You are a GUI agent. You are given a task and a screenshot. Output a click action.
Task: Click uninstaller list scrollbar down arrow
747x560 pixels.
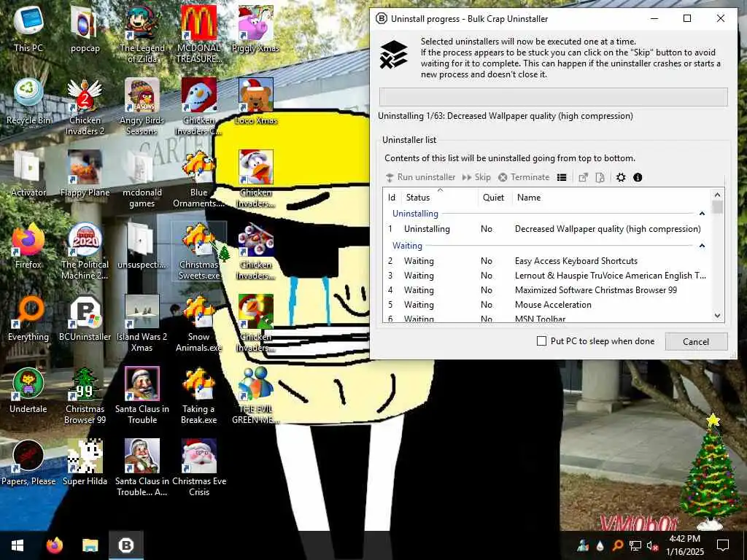tap(718, 316)
